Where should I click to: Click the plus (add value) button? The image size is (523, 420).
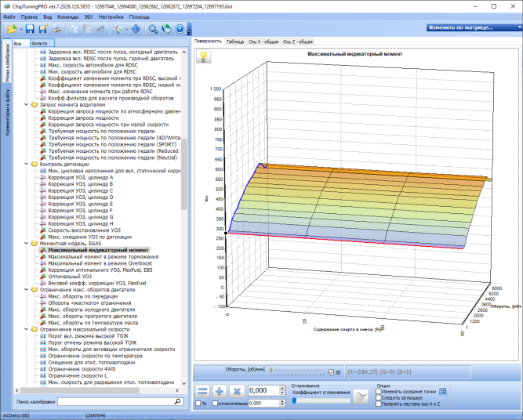(220, 391)
